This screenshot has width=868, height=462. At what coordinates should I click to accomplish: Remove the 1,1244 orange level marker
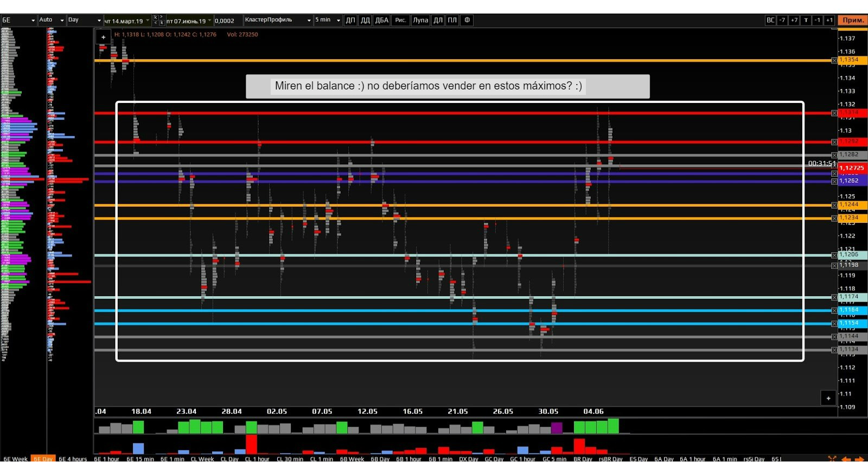(x=834, y=205)
